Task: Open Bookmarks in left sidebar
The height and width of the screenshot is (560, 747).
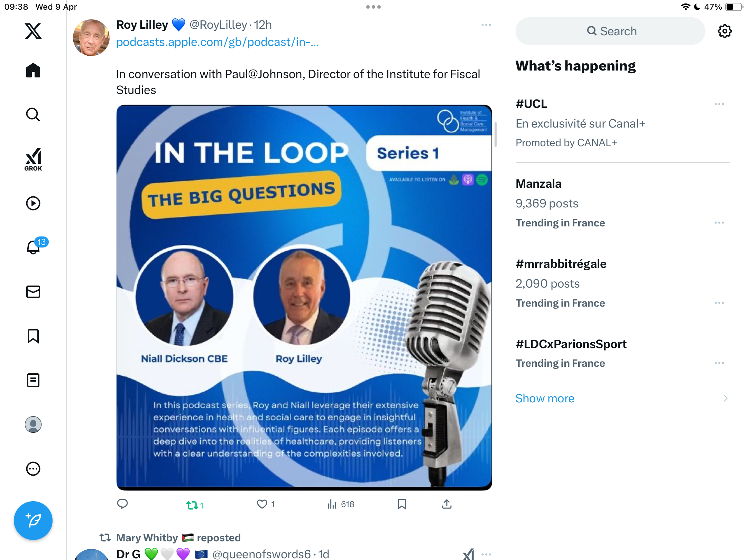Action: pos(33,336)
